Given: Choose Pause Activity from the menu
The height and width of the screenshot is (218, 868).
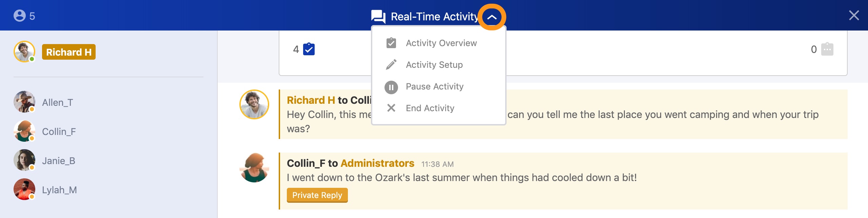Looking at the screenshot, I should (435, 86).
